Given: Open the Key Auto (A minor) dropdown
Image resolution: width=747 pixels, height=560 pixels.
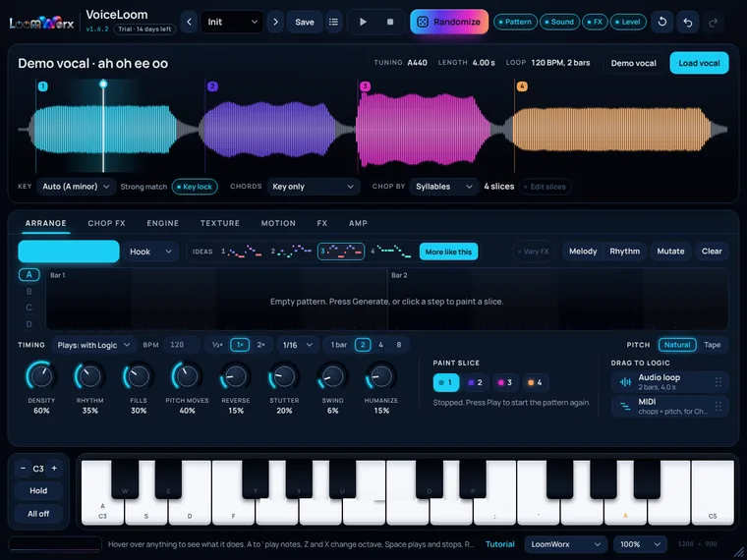Looking at the screenshot, I should 77,187.
